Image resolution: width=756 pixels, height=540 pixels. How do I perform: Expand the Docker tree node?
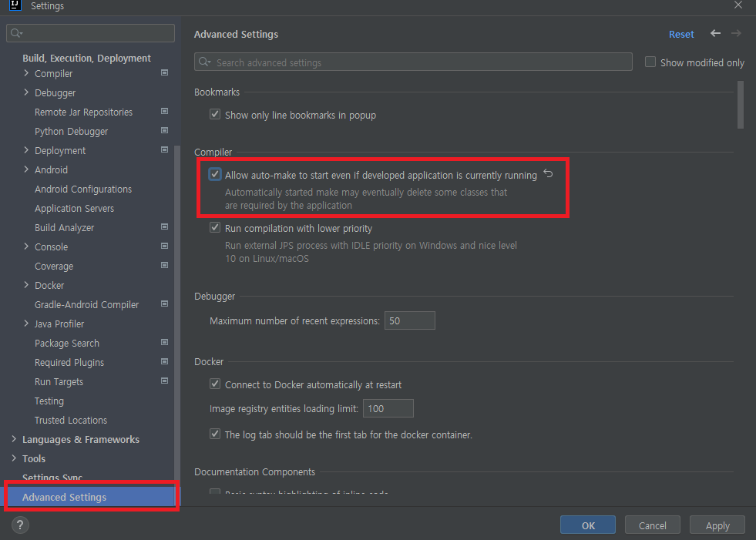tap(26, 284)
